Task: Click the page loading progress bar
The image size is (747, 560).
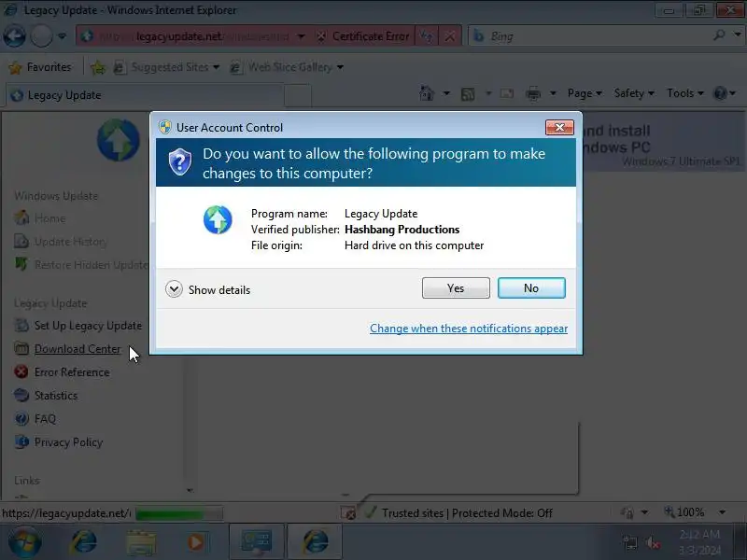Action: pyautogui.click(x=179, y=514)
